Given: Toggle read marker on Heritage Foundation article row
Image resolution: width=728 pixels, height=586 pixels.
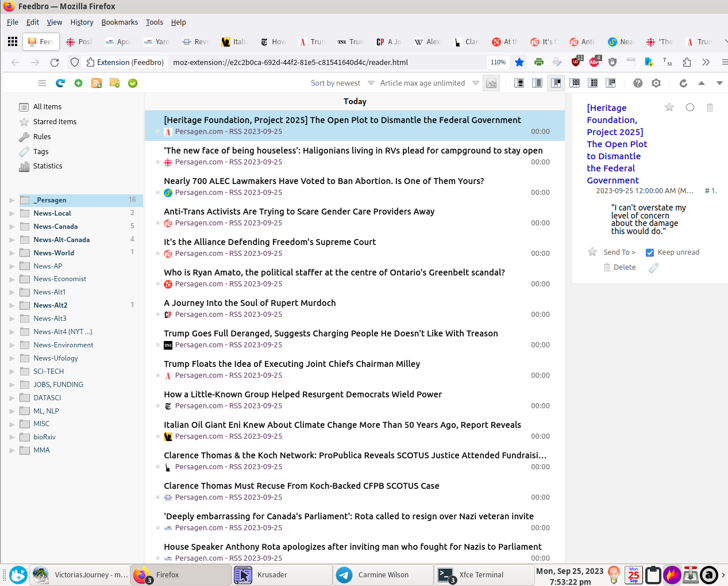Looking at the screenshot, I should point(158,132).
